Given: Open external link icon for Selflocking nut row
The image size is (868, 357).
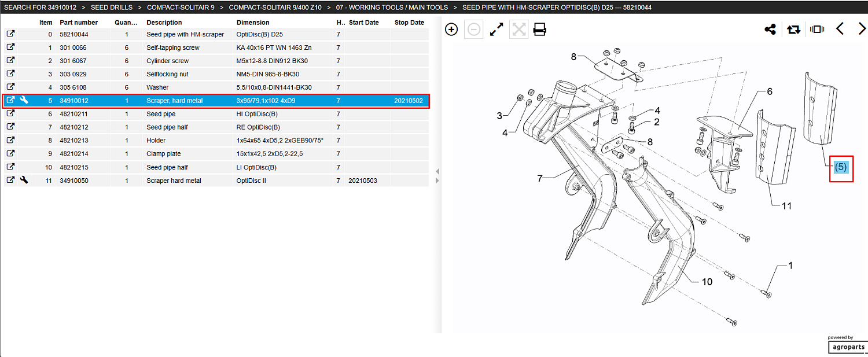Looking at the screenshot, I should 10,74.
